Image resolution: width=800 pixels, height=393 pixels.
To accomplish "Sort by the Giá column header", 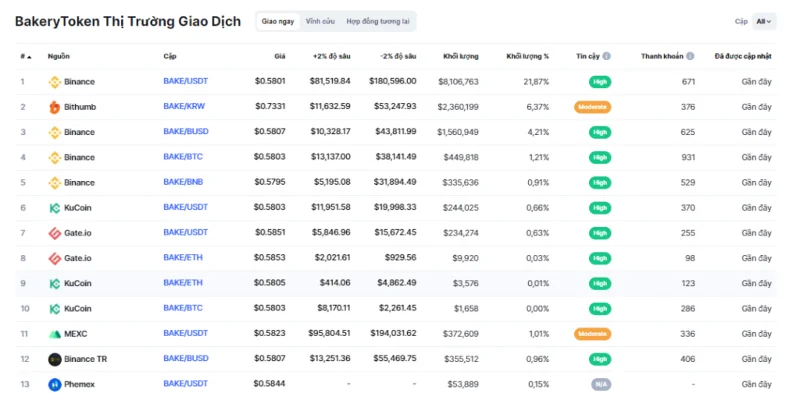I will (x=280, y=56).
